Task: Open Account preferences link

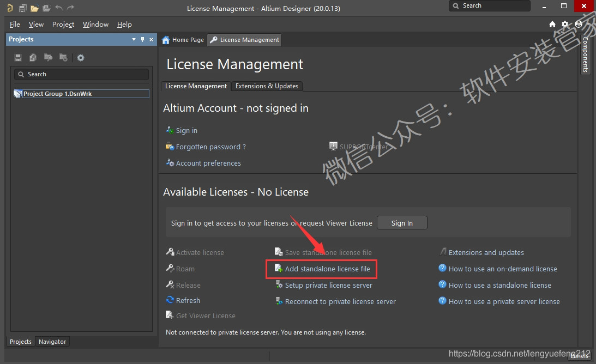Action: click(x=208, y=163)
